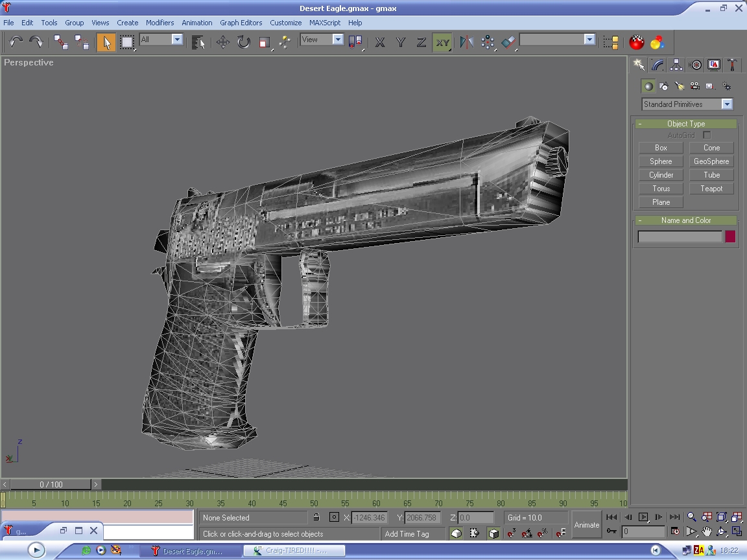Pick the Select and Rotate tool
The width and height of the screenshot is (747, 560).
243,42
